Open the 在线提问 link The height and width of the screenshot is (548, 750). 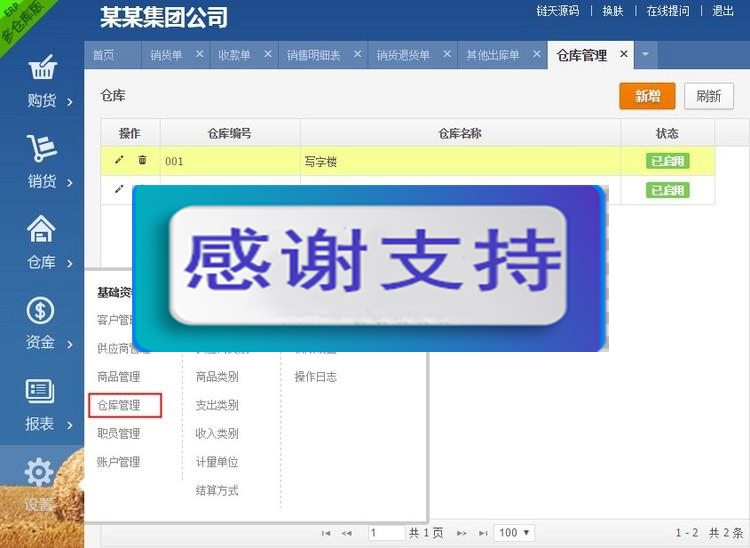[x=668, y=11]
